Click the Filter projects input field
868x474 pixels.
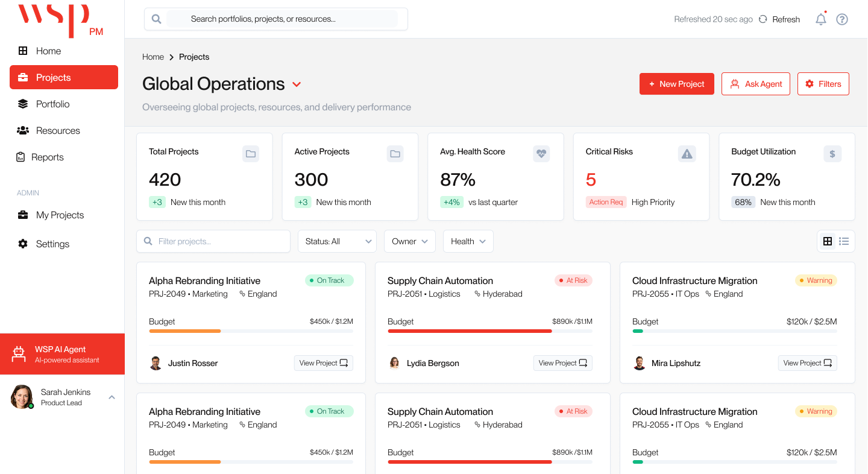(213, 241)
